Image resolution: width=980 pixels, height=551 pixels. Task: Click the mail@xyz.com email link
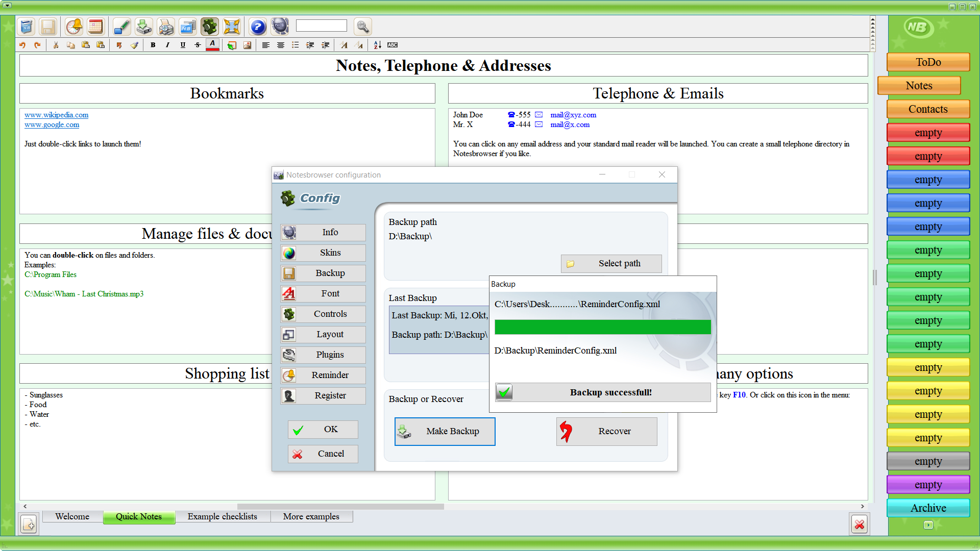573,115
